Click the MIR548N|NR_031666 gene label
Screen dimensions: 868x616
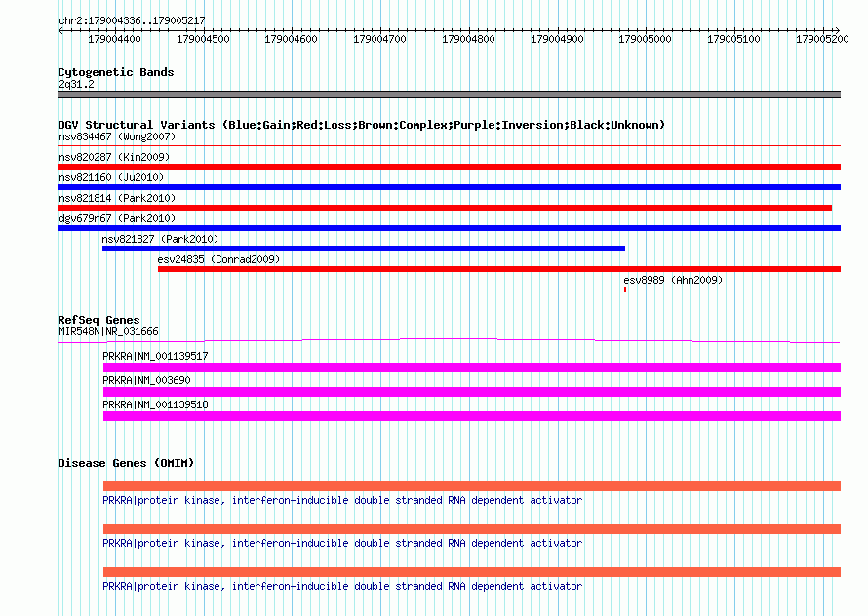click(108, 331)
